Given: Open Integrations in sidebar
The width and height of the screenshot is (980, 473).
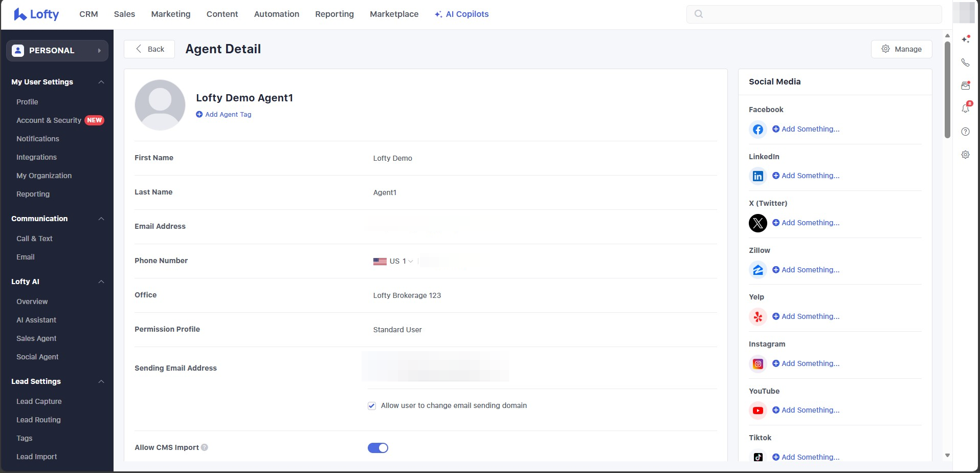Looking at the screenshot, I should [x=36, y=157].
